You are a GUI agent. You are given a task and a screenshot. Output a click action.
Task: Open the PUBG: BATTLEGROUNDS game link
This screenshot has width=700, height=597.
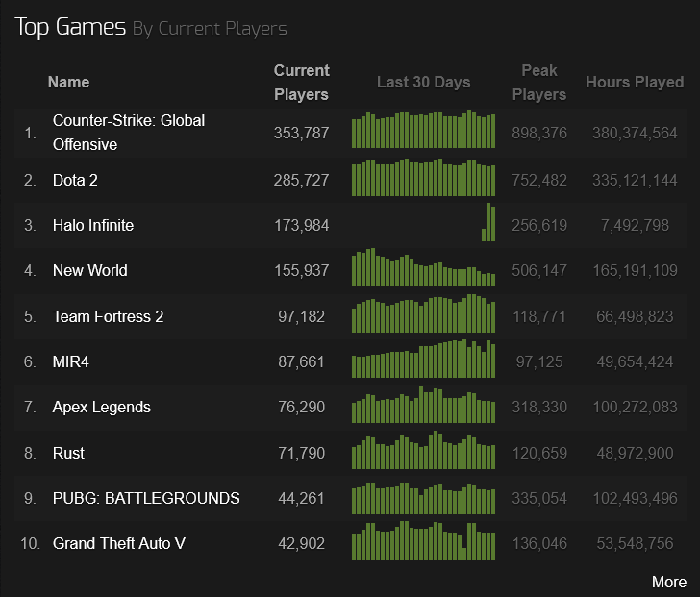146,498
